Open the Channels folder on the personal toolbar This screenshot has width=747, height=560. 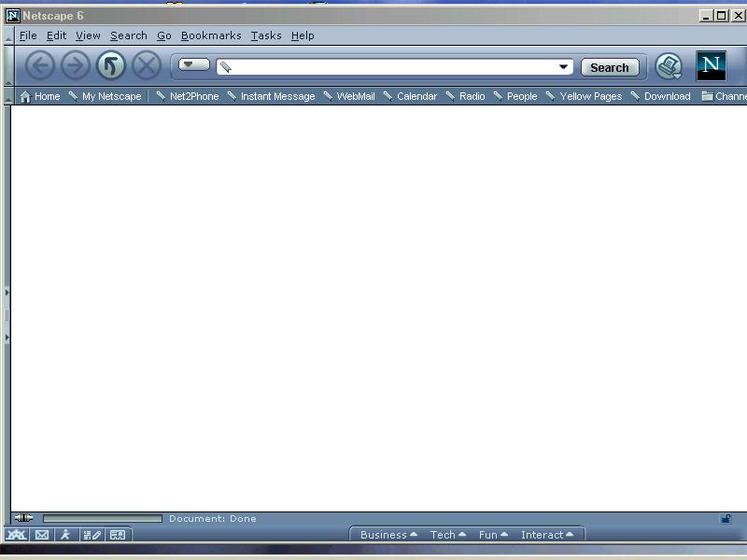(724, 96)
